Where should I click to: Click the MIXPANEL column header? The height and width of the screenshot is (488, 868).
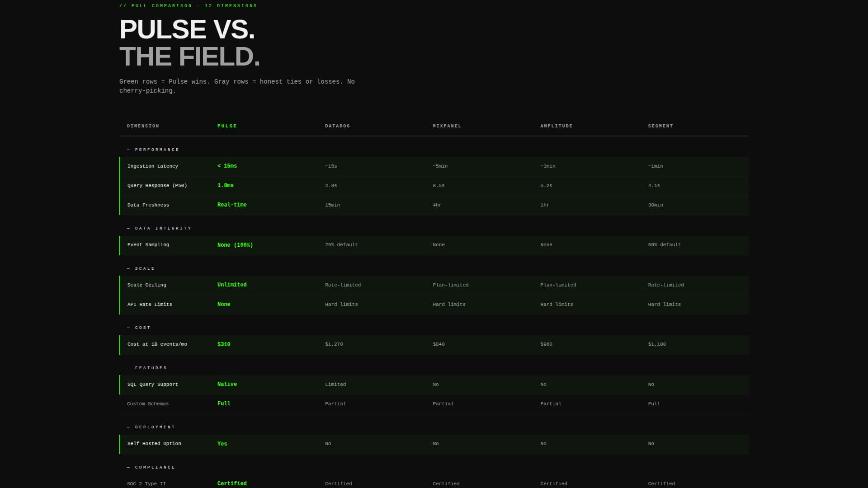pyautogui.click(x=447, y=126)
